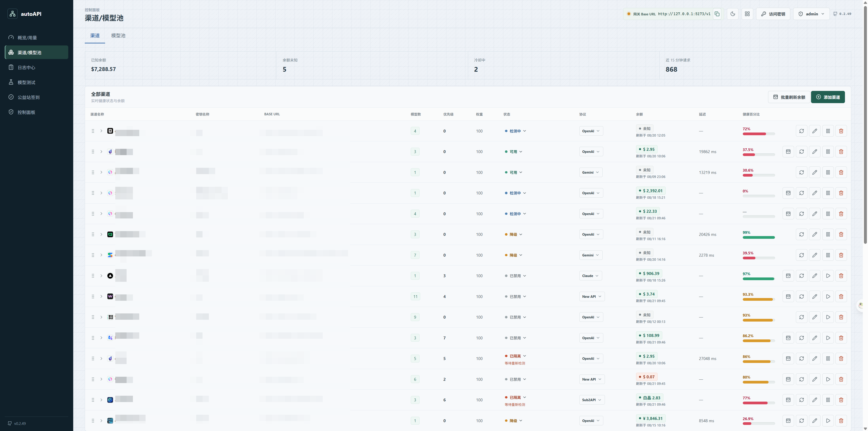868x431 pixels.
Task: Click the 0% health progress bar
Action: point(759,196)
